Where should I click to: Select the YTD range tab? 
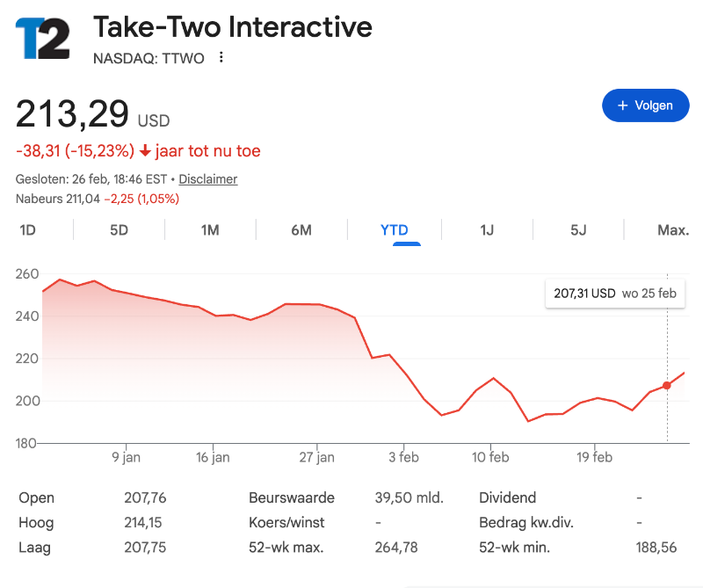click(394, 230)
